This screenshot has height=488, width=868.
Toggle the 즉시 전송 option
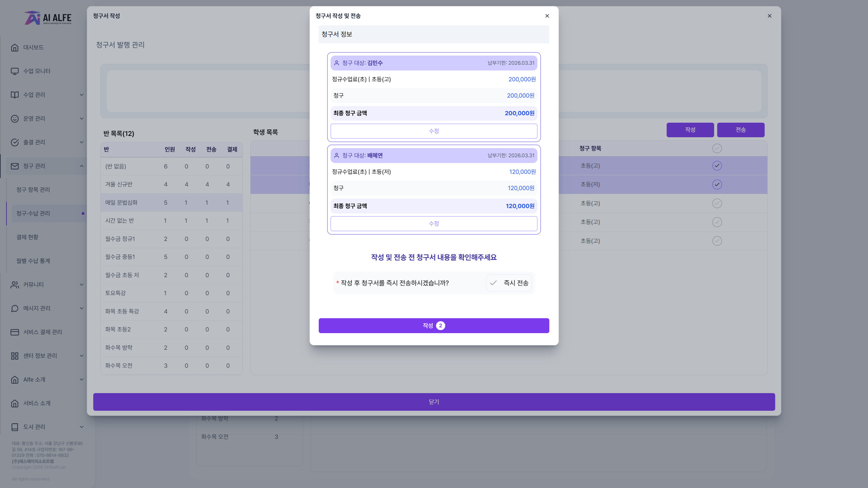[x=509, y=283]
